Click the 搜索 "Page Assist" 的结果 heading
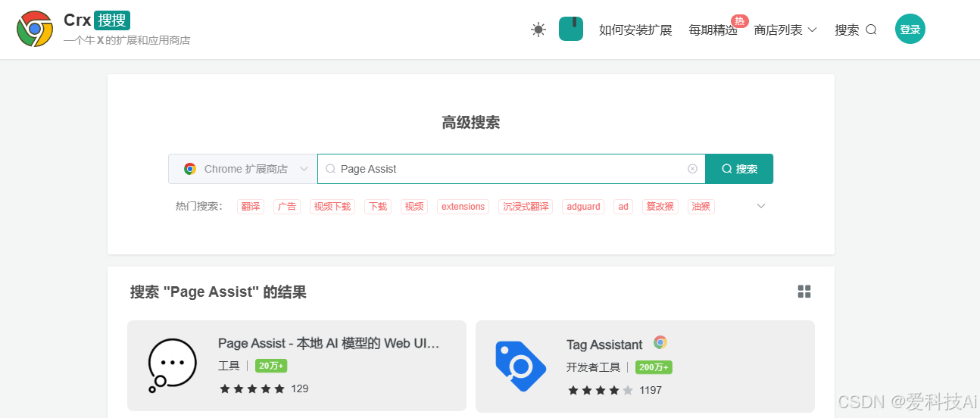980x418 pixels. pos(218,292)
